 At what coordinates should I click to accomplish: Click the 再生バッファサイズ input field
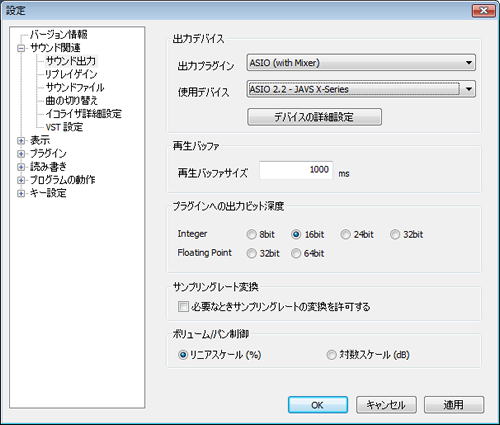(296, 170)
